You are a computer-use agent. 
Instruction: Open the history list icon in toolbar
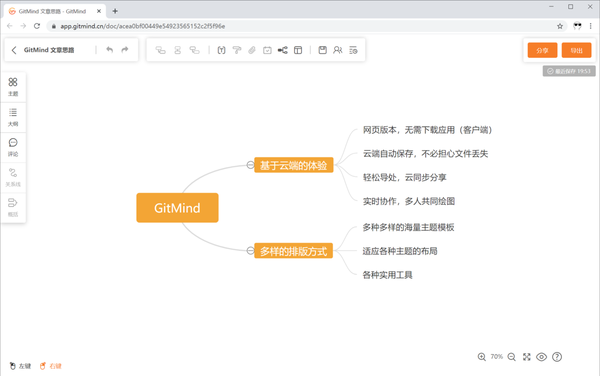tap(353, 50)
